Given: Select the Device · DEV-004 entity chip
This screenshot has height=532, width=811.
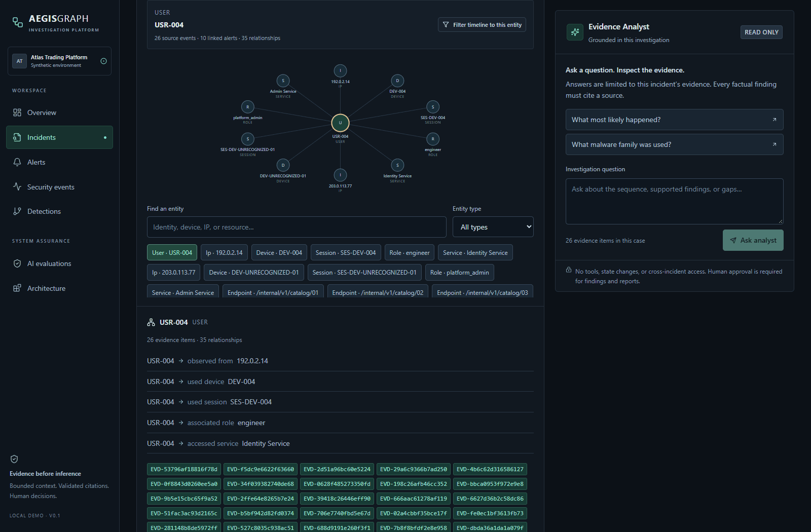Looking at the screenshot, I should [x=279, y=252].
